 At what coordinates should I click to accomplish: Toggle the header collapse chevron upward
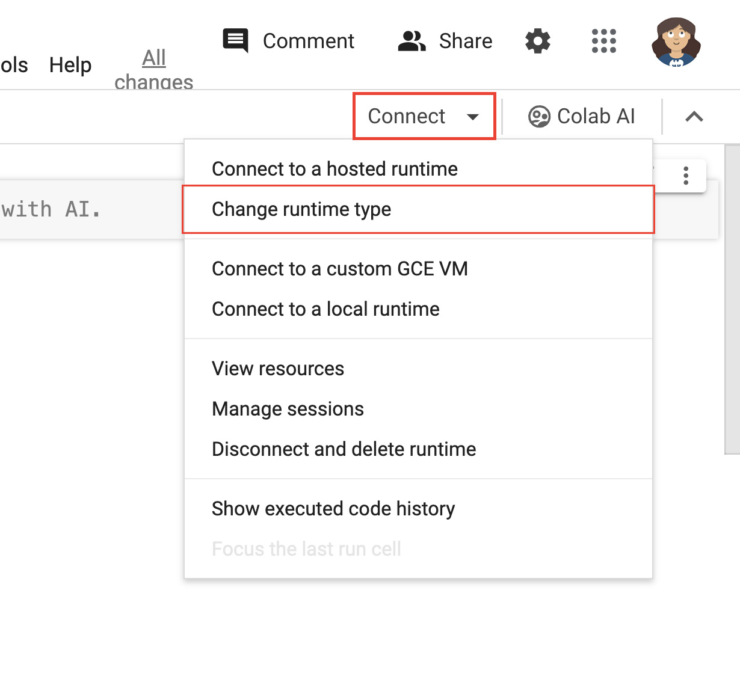(x=695, y=117)
